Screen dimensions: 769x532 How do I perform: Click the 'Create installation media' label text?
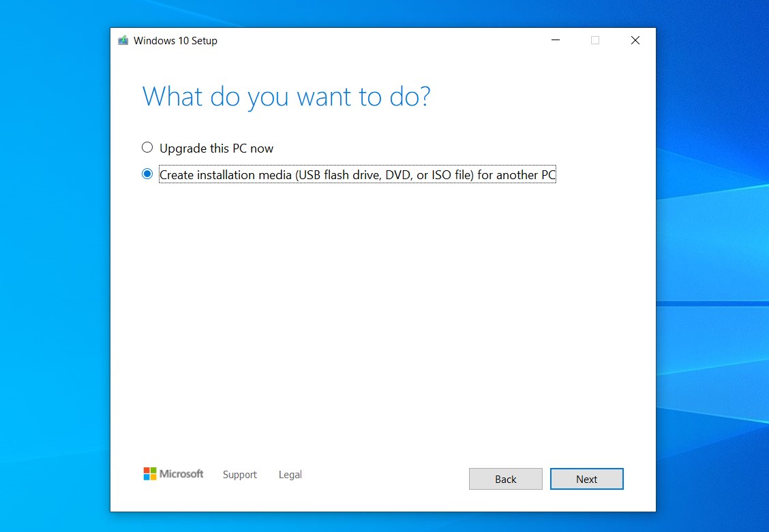(x=357, y=175)
